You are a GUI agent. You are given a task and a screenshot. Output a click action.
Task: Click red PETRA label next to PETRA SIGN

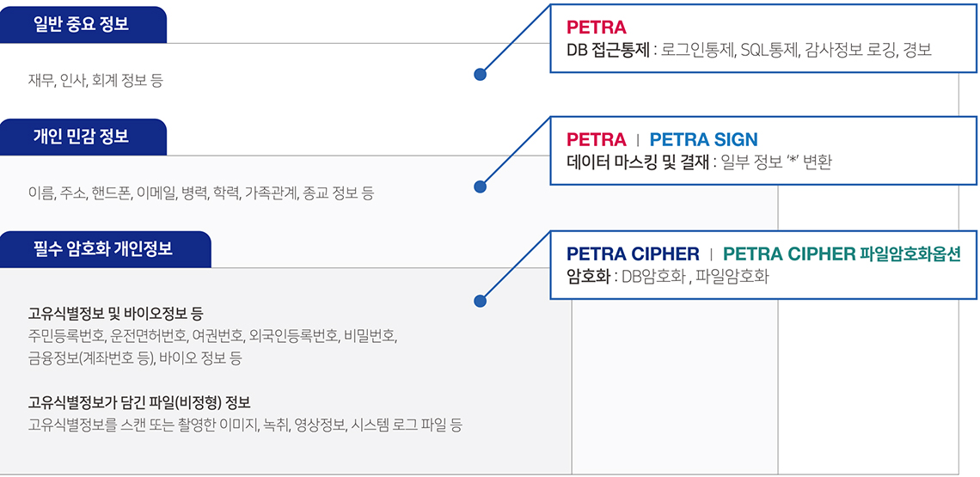click(597, 139)
